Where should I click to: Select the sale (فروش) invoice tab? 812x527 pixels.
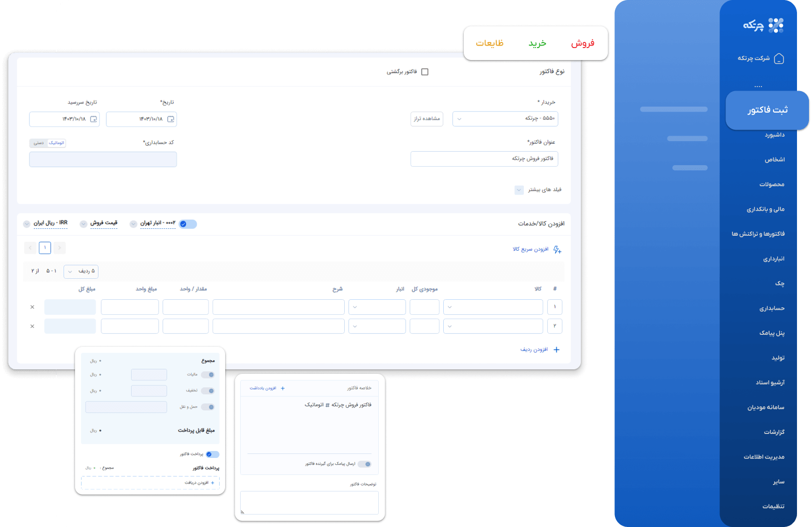583,44
